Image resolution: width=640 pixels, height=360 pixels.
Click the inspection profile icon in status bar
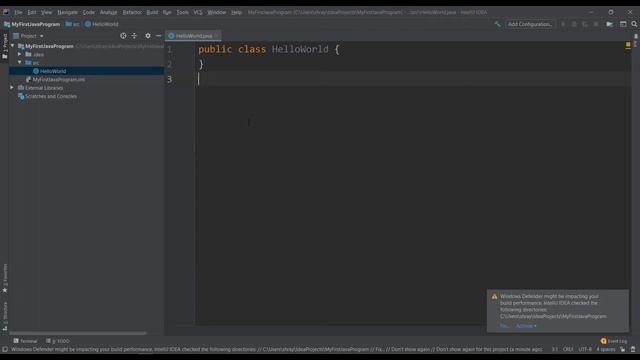point(633,349)
